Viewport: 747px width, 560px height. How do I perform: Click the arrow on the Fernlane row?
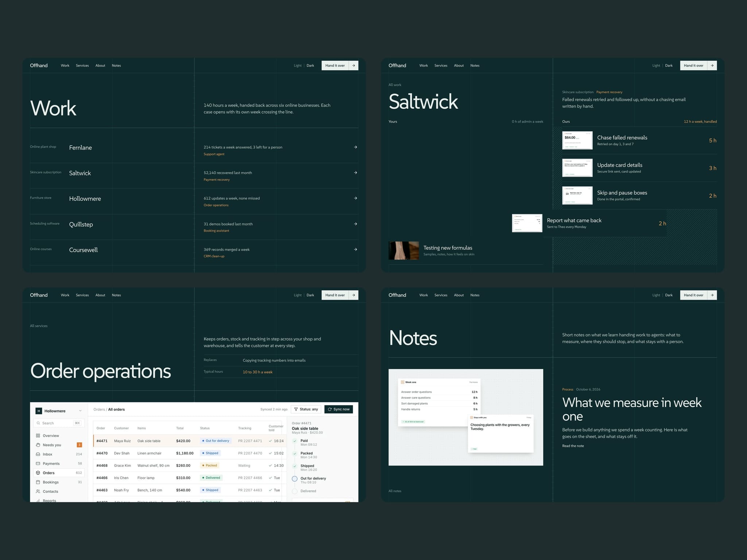coord(355,147)
